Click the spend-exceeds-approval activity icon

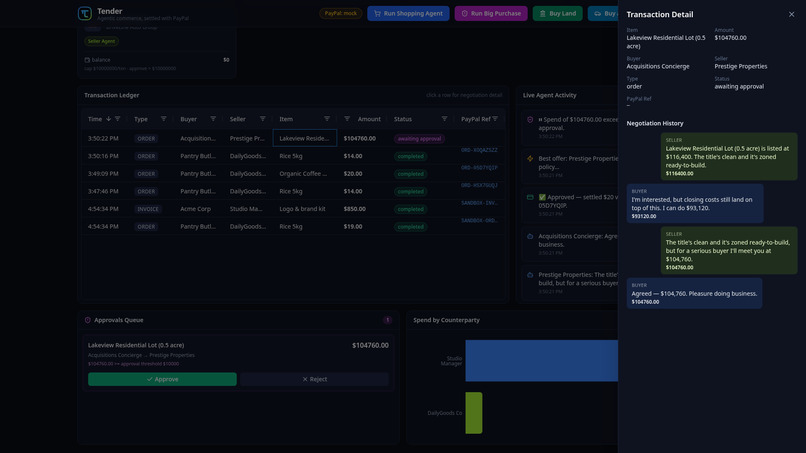click(x=530, y=119)
